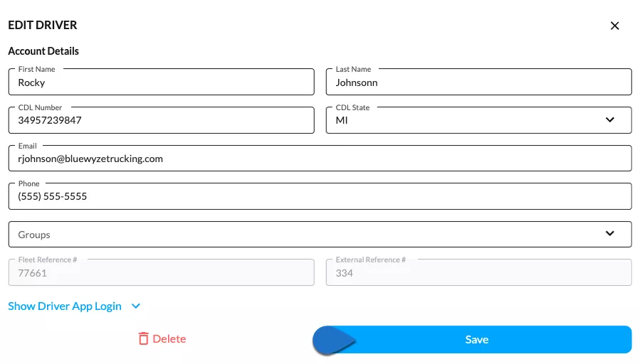Click the EDIT DRIVER title
The width and height of the screenshot is (640, 364).
pos(43,26)
